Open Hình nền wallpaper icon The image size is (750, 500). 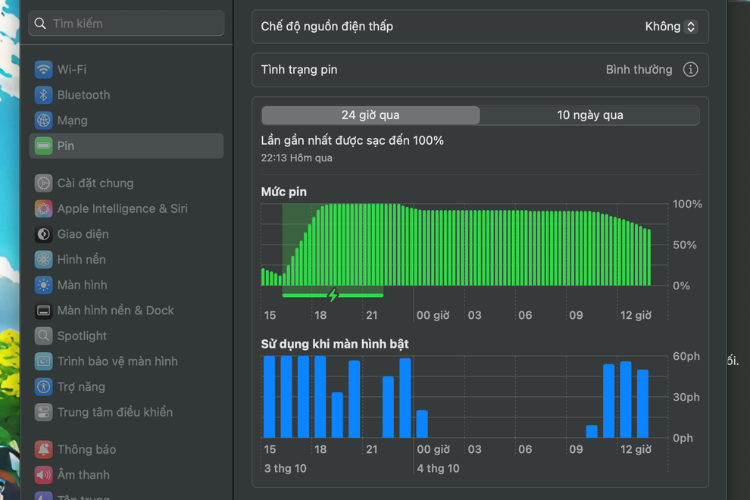coord(44,259)
